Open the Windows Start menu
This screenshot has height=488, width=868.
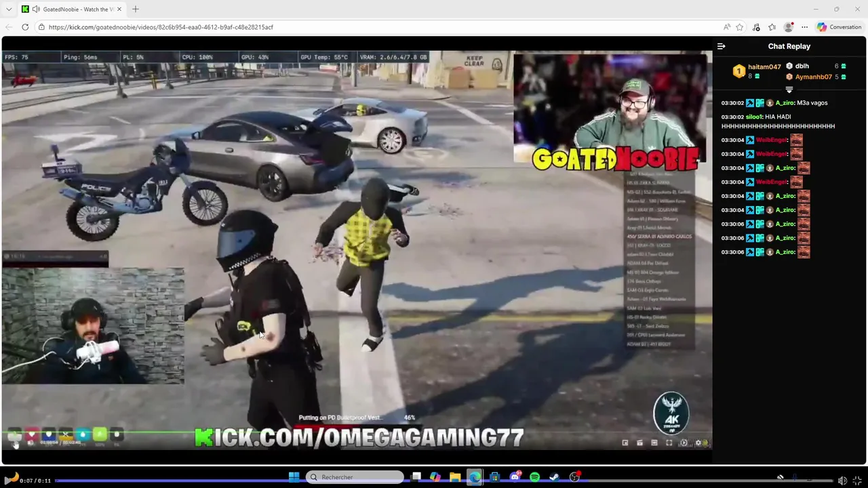[x=294, y=477]
